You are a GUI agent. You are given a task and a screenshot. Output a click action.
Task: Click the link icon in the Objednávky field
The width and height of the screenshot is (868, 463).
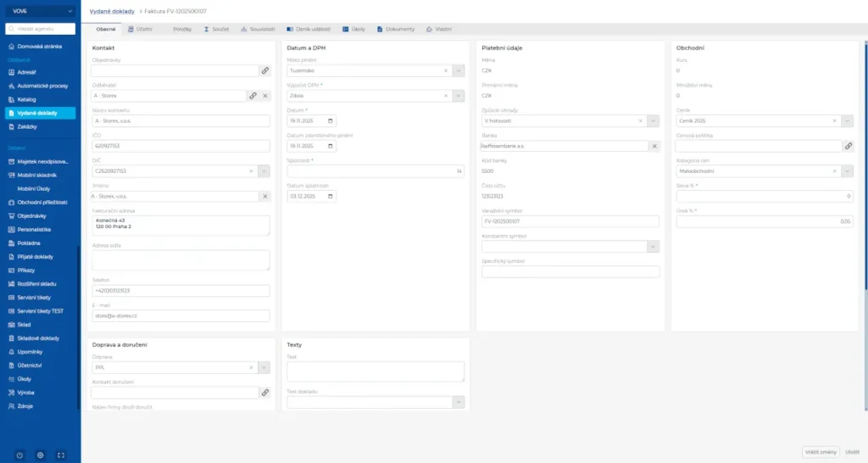(264, 72)
